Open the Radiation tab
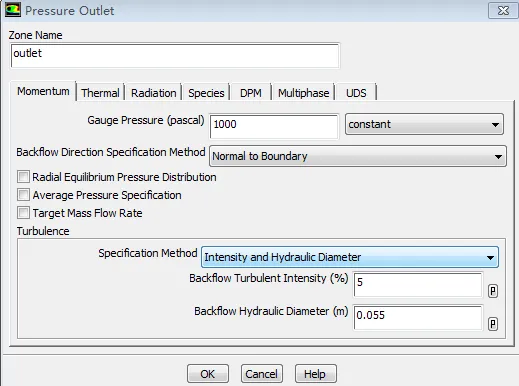Screen dimensions: 519x386 point(153,93)
